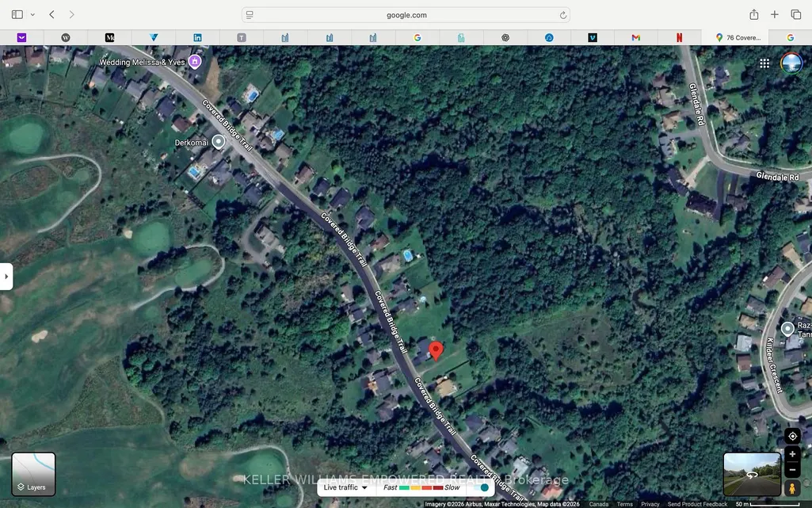This screenshot has height=508, width=812.
Task: Open a new tab with plus button
Action: point(774,14)
